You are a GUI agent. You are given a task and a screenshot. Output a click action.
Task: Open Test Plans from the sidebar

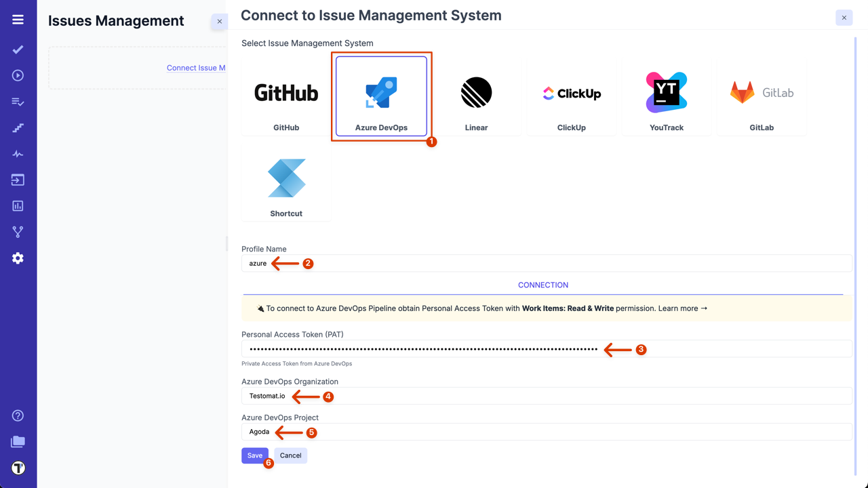point(18,101)
